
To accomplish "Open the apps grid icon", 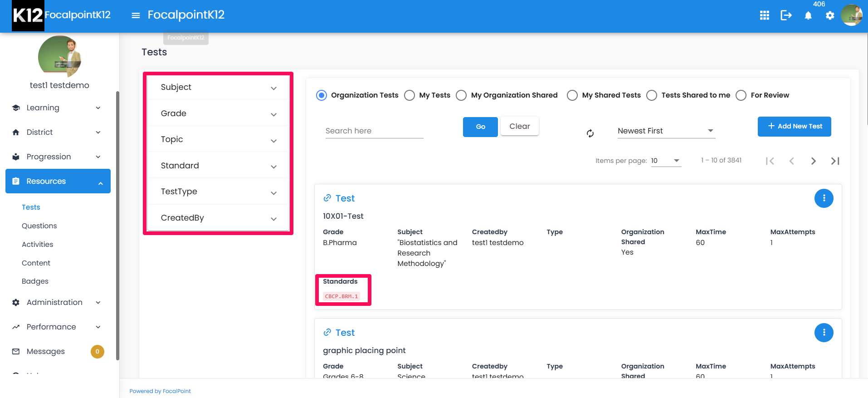I will (764, 15).
